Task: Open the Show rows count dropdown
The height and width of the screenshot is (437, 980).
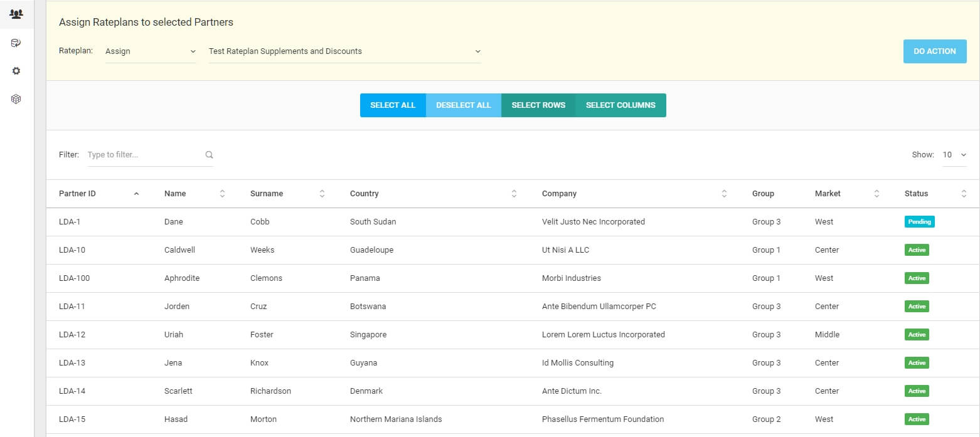Action: 954,155
